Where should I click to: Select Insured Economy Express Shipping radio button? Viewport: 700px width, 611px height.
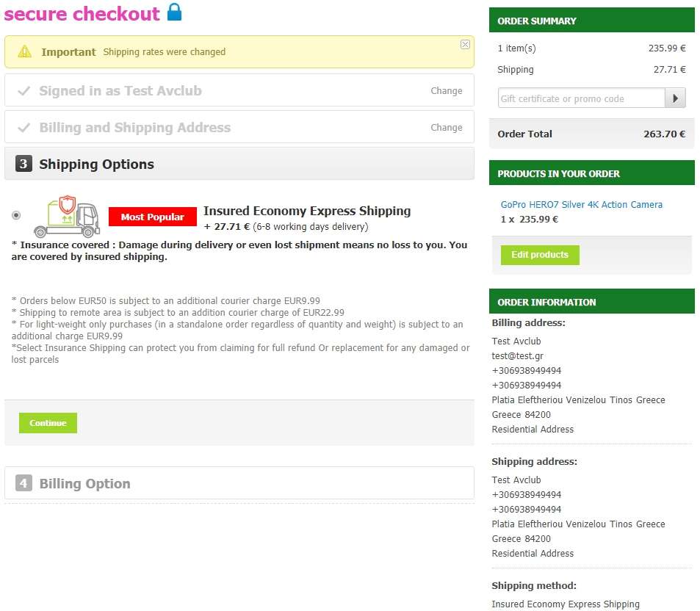[x=16, y=215]
